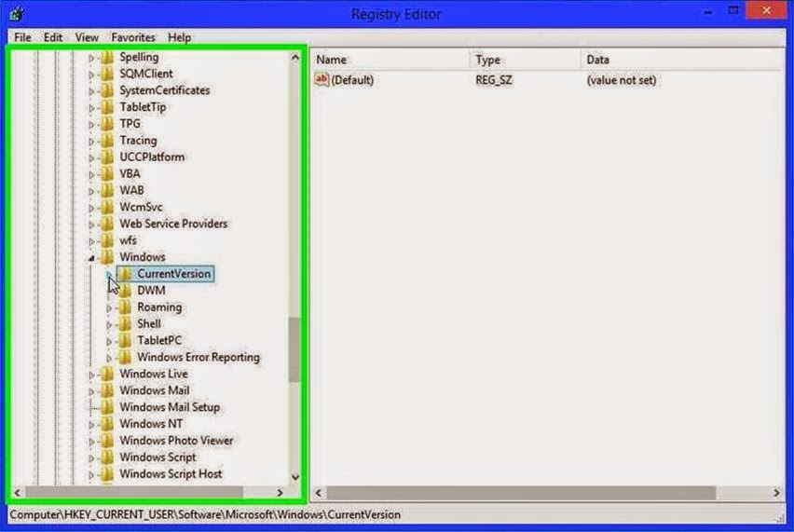Expand the Windows Photo Viewer key
Image resolution: width=794 pixels, height=532 pixels.
click(x=91, y=442)
